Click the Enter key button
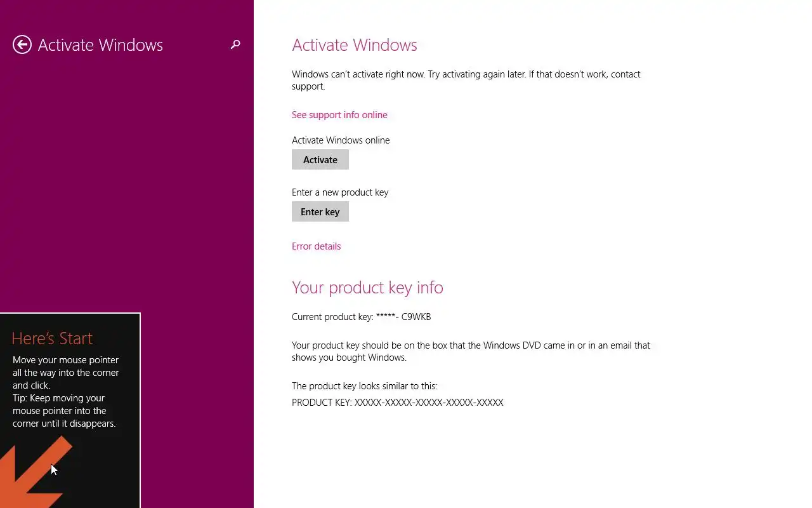 coord(320,211)
